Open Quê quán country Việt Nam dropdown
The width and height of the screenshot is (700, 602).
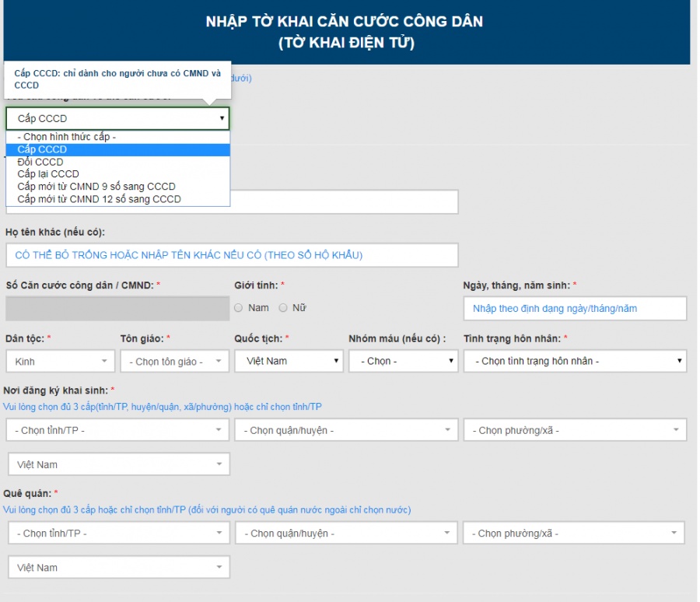pos(119,567)
